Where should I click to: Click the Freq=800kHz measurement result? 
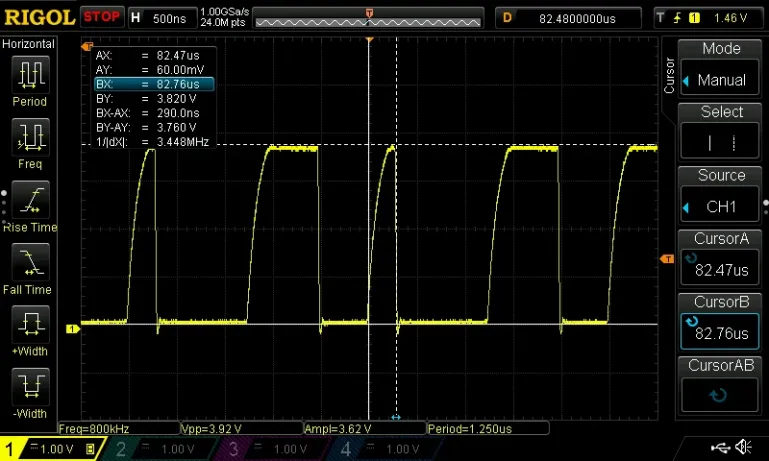pos(119,429)
